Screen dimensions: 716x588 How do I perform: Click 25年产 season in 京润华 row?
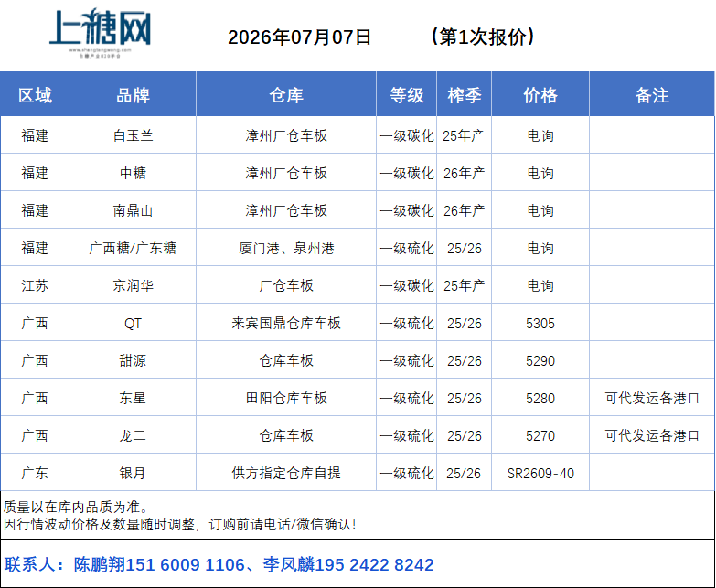[464, 285]
